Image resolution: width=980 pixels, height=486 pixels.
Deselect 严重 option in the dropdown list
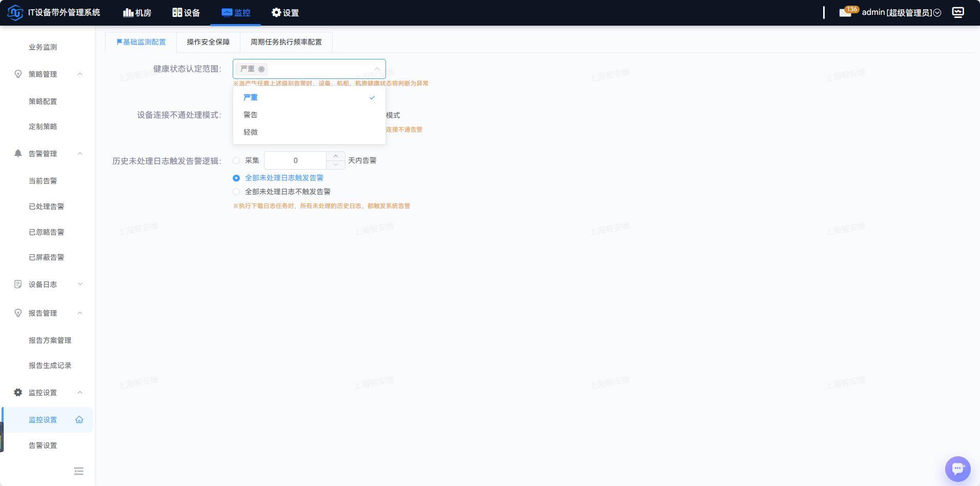pyautogui.click(x=309, y=97)
